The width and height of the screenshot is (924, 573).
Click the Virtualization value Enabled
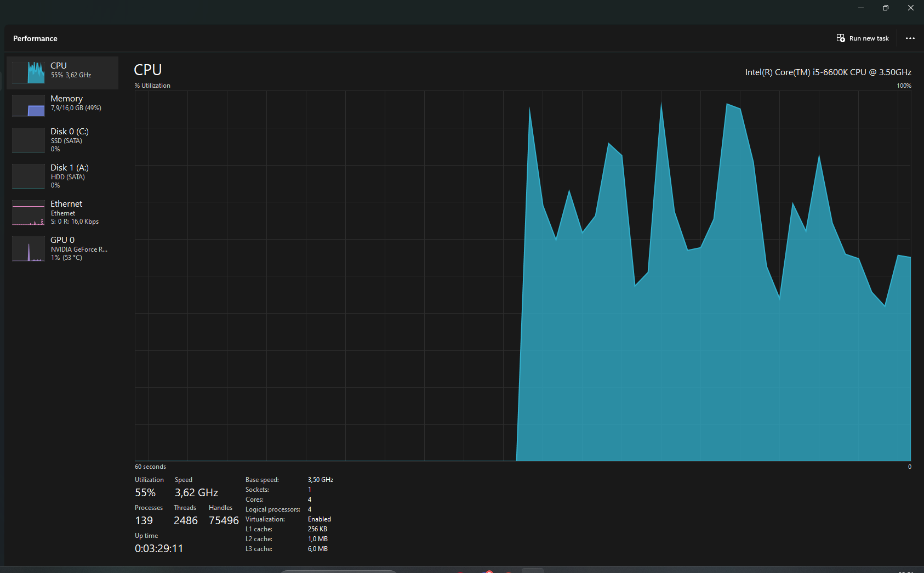point(320,519)
